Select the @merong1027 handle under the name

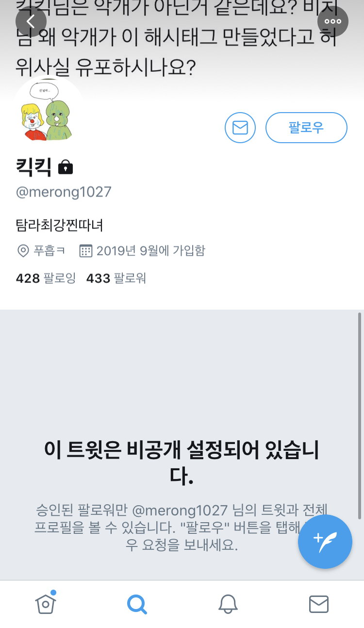(x=64, y=192)
